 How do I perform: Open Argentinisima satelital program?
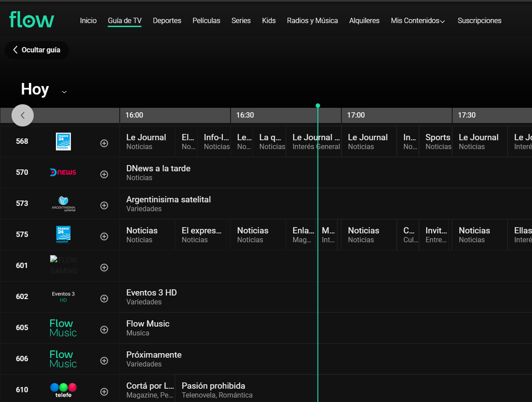tap(326, 204)
